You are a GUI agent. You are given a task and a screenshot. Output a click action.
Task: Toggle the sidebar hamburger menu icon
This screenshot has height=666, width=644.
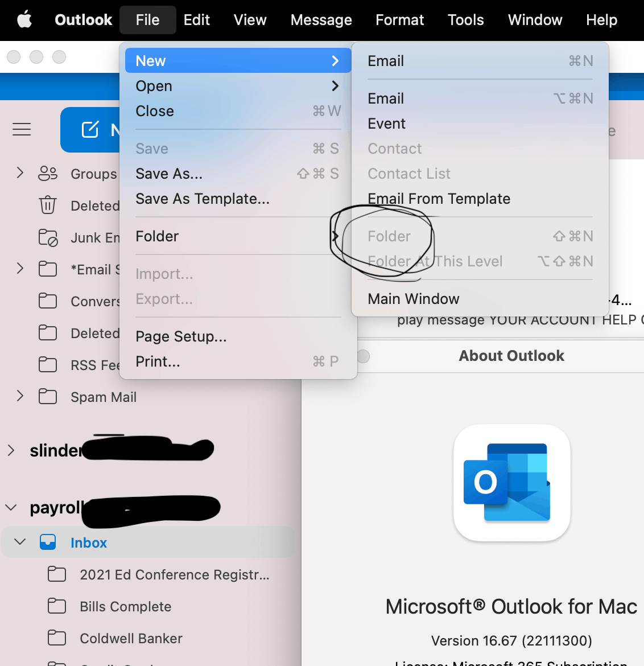(x=22, y=129)
